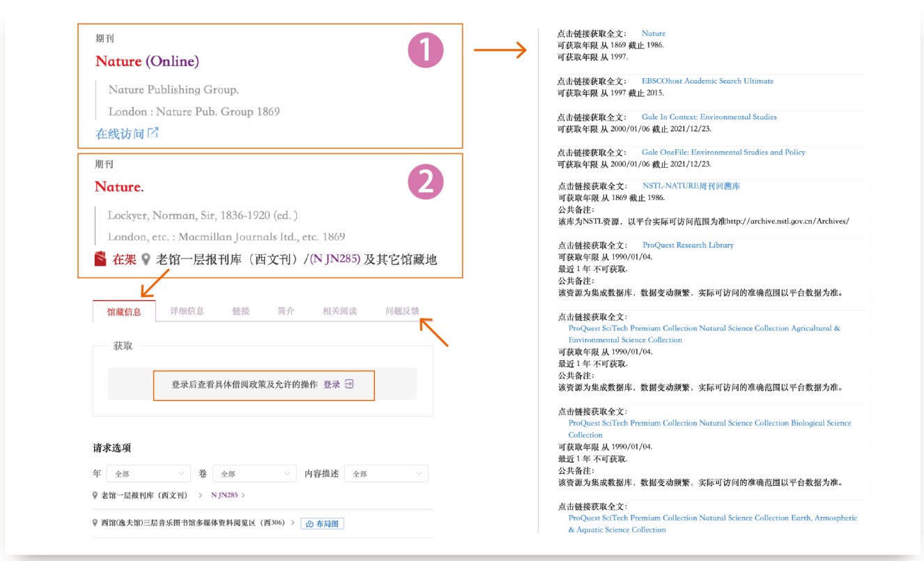Expand the chevron after 阅览区（西306）
Image resolution: width=924 pixels, height=561 pixels.
(293, 523)
